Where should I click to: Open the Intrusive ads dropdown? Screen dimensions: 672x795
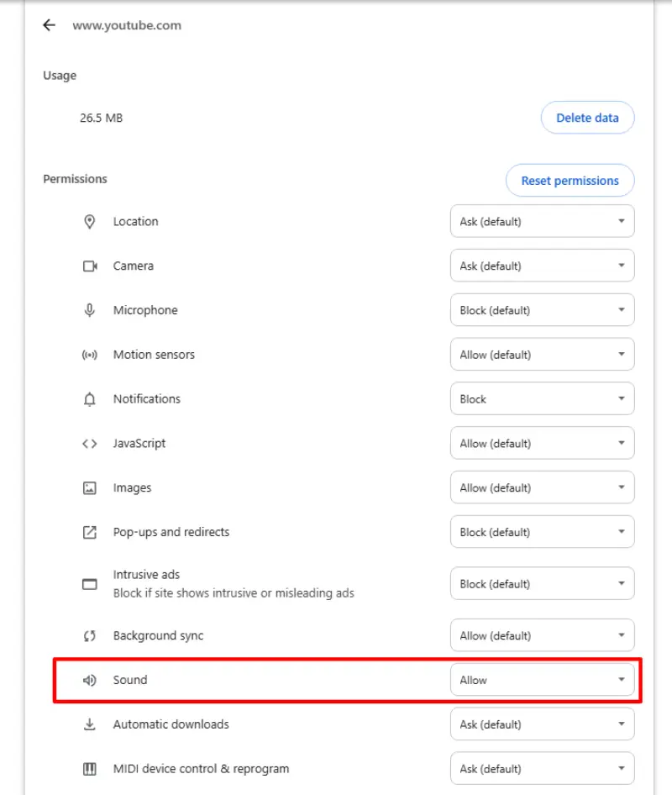pyautogui.click(x=542, y=584)
